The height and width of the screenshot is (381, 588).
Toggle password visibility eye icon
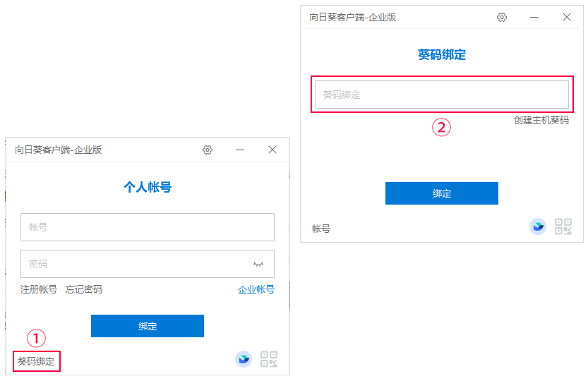(x=258, y=264)
